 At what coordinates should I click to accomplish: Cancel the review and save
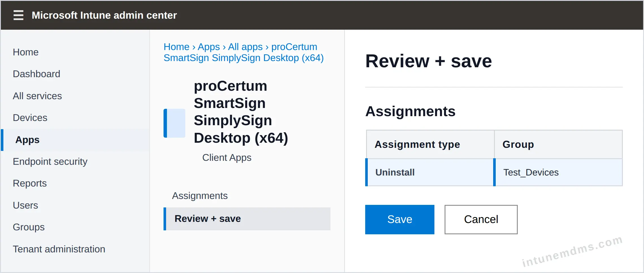481,220
